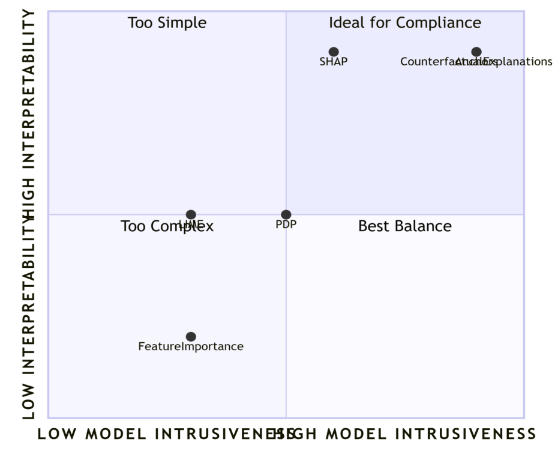Click empty space in Too Simple quadrant
This screenshot has height=459, width=555.
click(x=167, y=117)
